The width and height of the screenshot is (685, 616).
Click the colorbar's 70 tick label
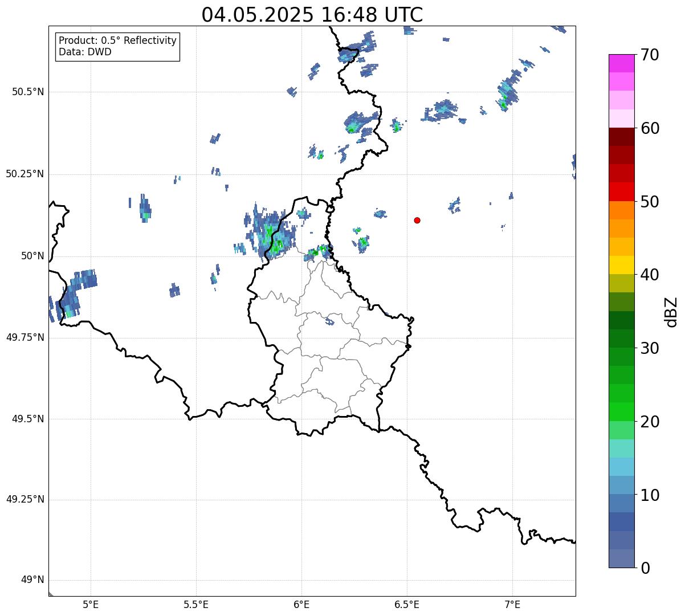[650, 55]
